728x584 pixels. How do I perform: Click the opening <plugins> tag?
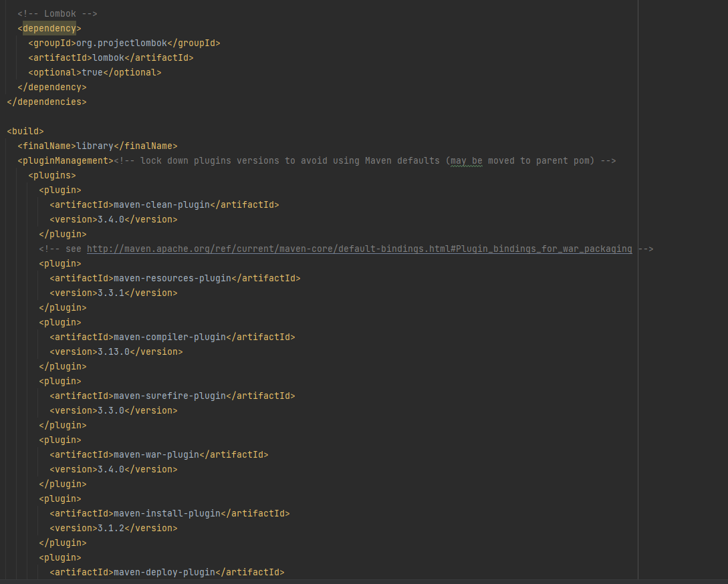pos(52,176)
